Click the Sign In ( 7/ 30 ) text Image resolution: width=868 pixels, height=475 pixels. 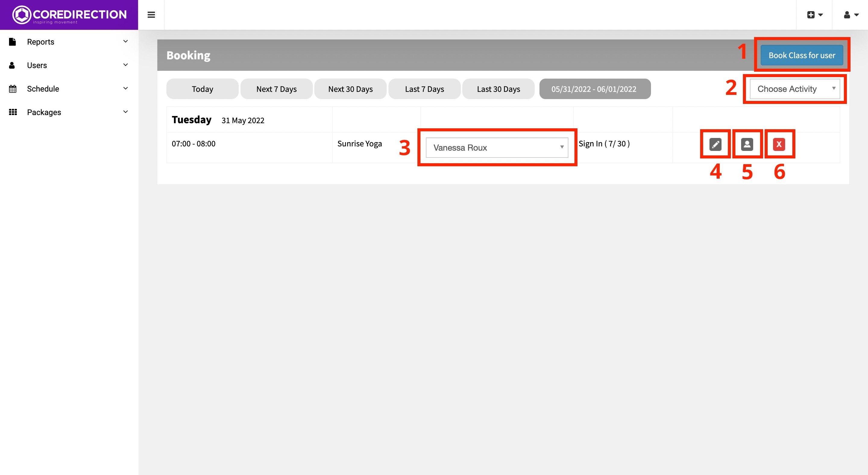pos(604,144)
